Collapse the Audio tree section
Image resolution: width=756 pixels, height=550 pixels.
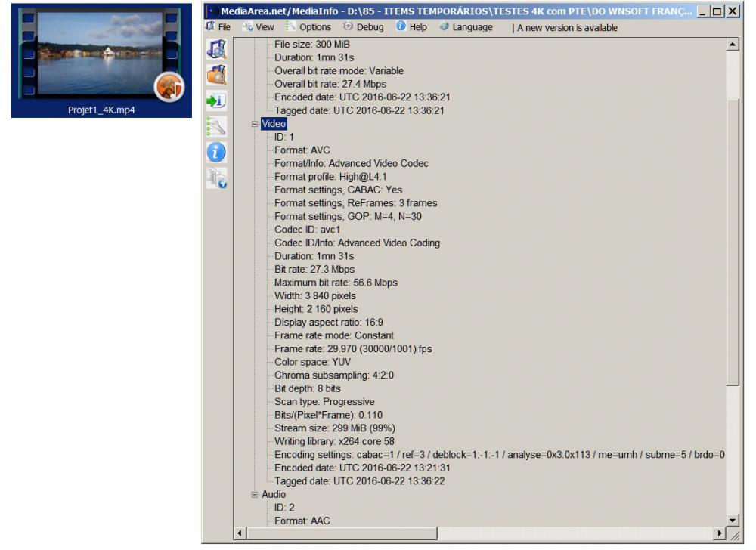255,495
